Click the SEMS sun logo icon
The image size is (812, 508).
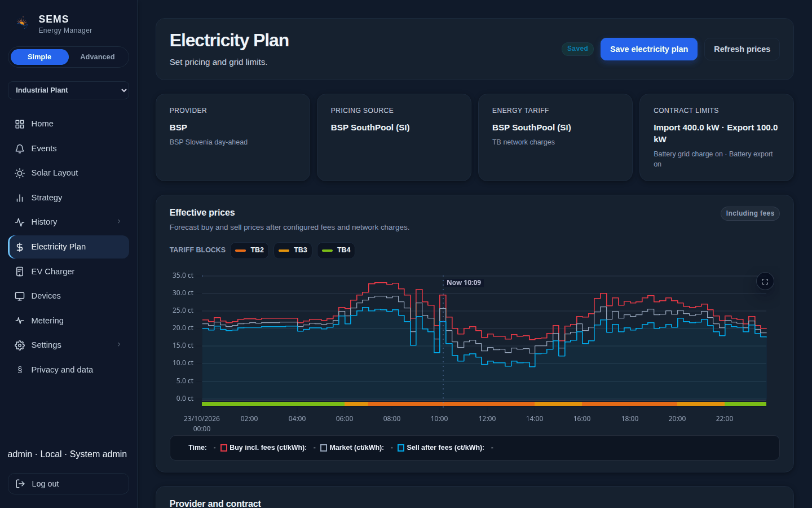(x=22, y=23)
